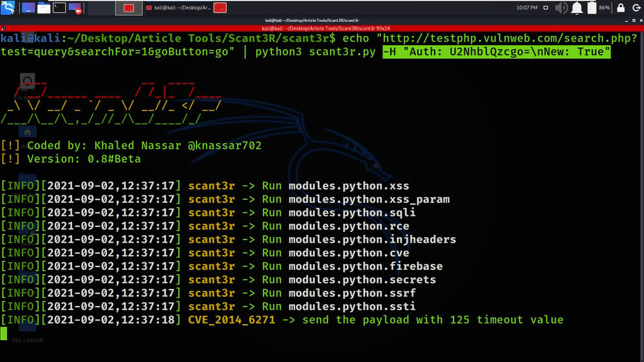This screenshot has width=644, height=362.
Task: Click the scant3r ASCII art banner
Action: (111, 102)
